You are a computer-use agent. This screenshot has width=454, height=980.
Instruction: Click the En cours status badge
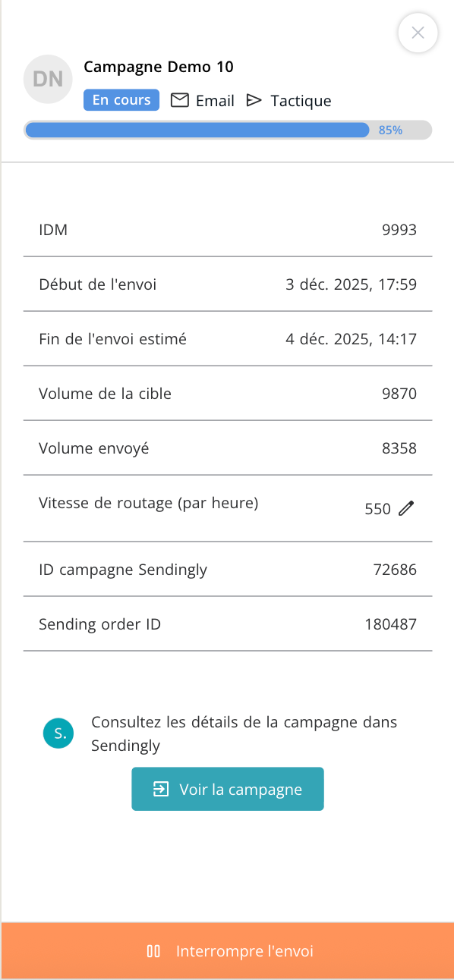[x=121, y=100]
